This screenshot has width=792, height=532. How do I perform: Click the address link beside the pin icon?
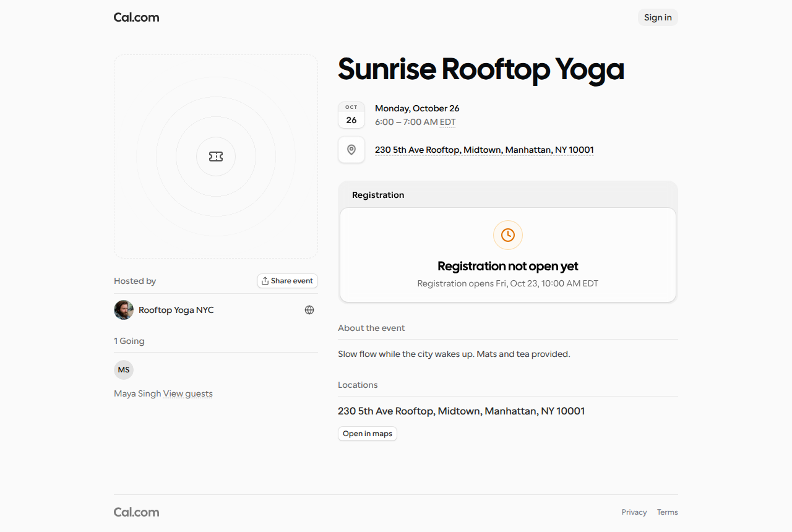pos(484,150)
